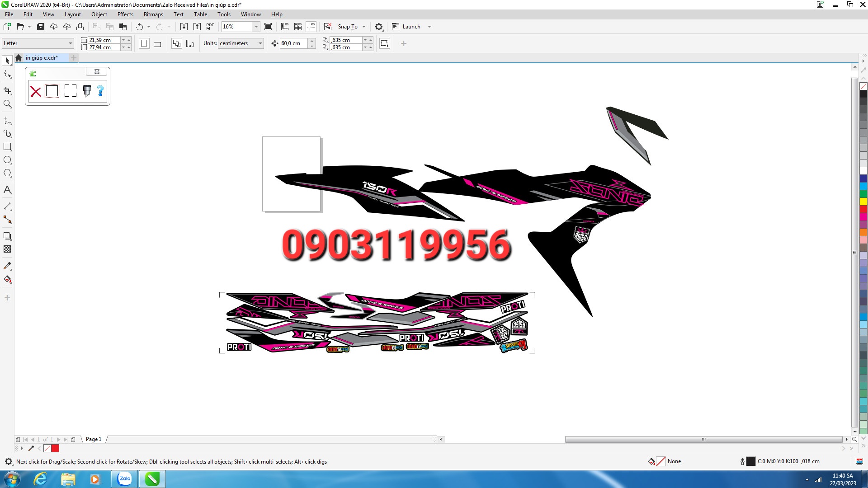Click the Welcome Screen home button

tap(19, 58)
